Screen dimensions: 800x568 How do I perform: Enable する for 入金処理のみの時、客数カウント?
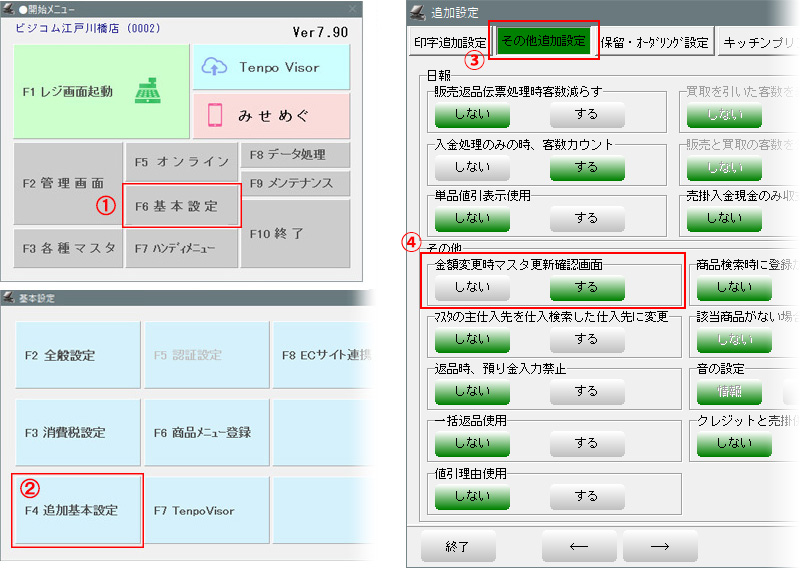click(587, 166)
